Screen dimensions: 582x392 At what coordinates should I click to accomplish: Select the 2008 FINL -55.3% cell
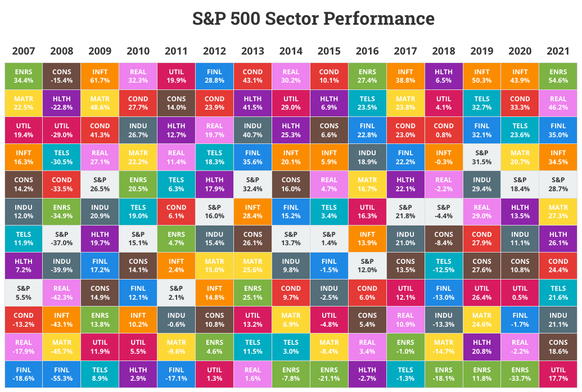[x=61, y=374]
